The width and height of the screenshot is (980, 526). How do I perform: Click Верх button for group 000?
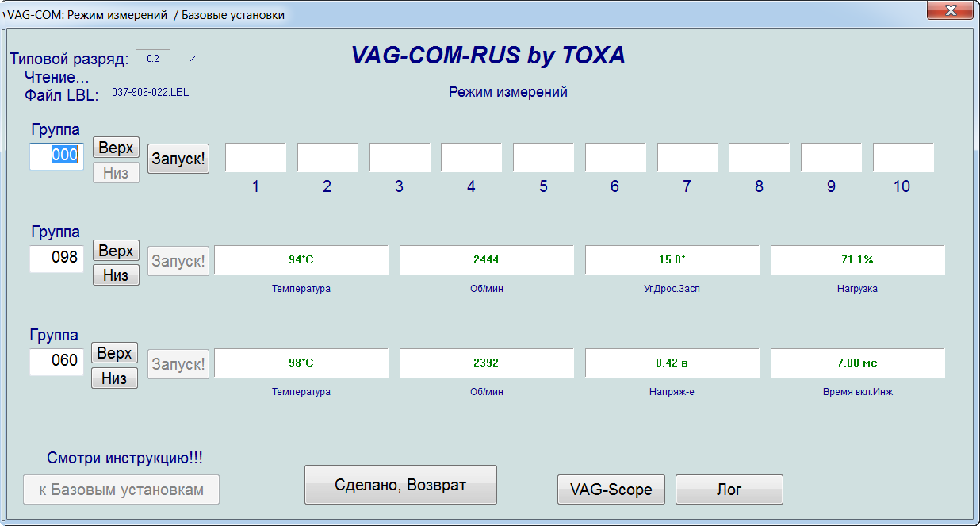(x=116, y=148)
